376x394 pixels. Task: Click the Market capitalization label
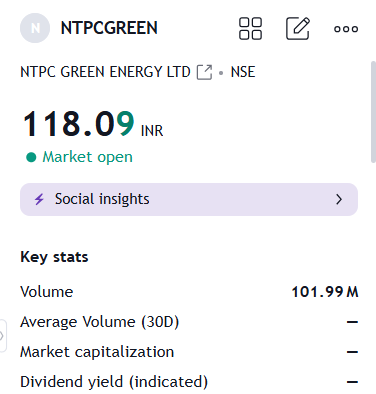tap(97, 352)
